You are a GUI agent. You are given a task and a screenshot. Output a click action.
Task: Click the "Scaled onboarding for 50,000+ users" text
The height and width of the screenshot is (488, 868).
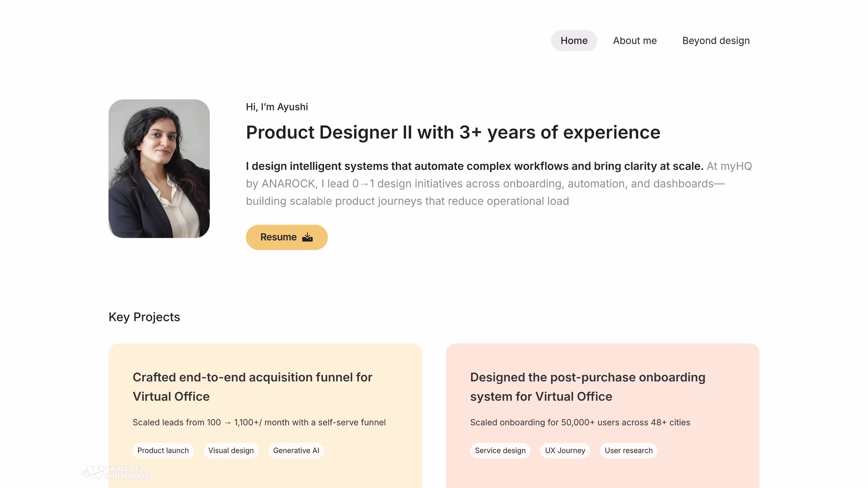coord(580,422)
